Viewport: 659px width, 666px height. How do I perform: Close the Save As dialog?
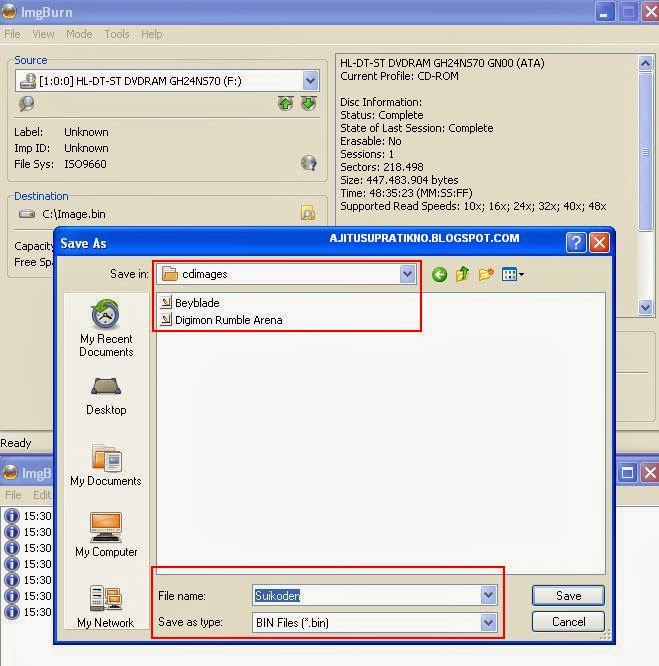tap(600, 243)
